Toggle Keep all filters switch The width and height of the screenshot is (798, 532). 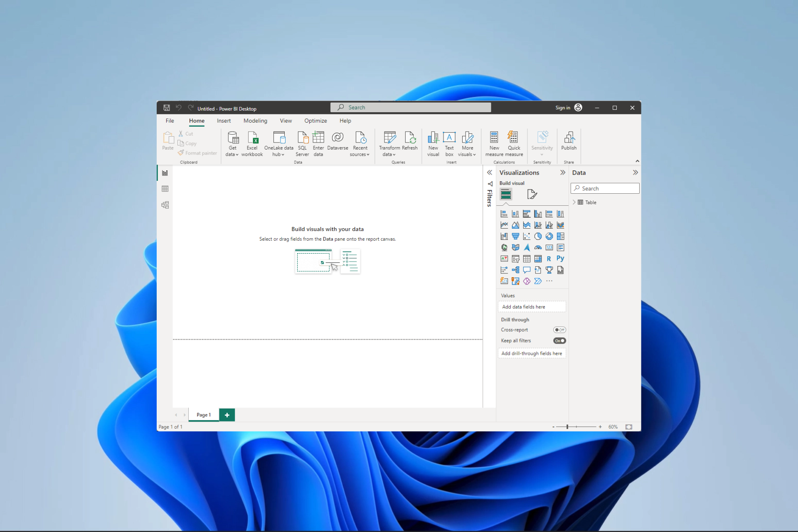tap(559, 341)
